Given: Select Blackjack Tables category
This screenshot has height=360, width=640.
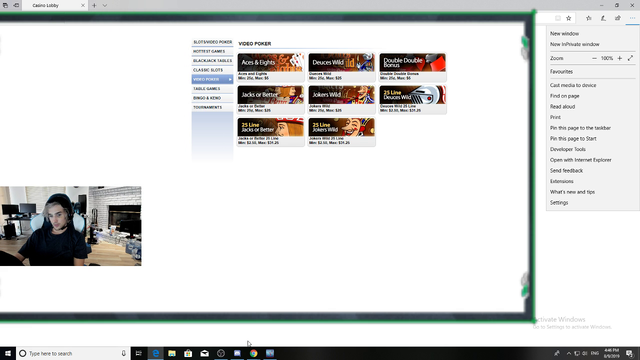Looking at the screenshot, I should [212, 61].
